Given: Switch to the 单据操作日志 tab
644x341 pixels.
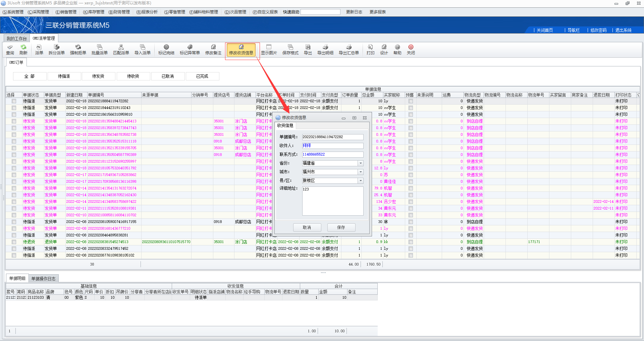Looking at the screenshot, I should coord(44,279).
